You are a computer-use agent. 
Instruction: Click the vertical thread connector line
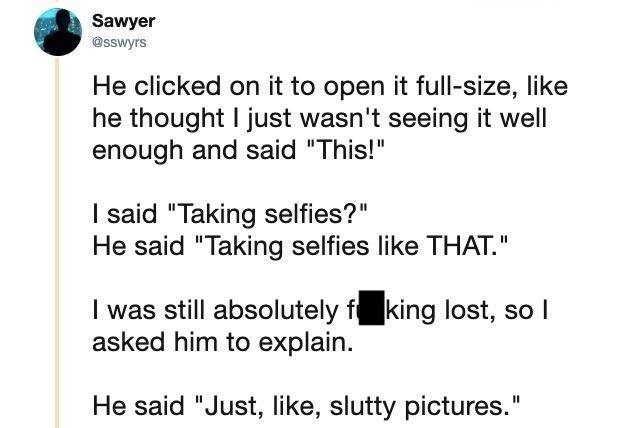tap(57, 242)
